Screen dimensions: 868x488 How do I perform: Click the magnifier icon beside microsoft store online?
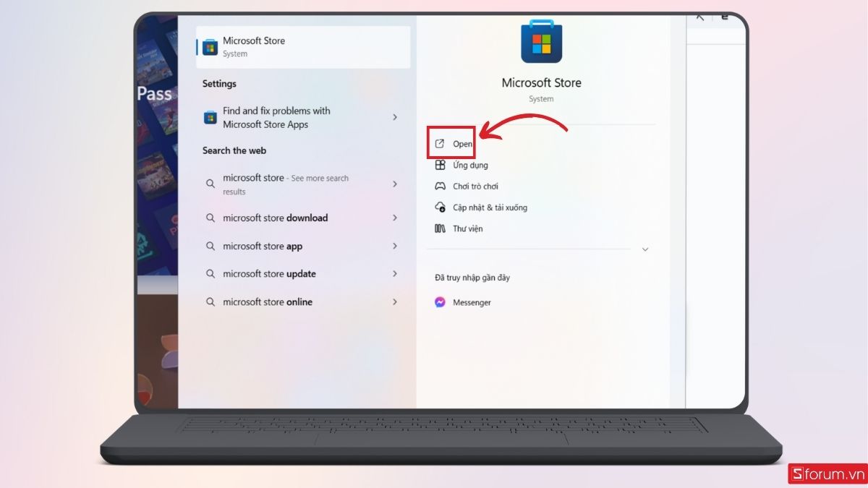[210, 302]
